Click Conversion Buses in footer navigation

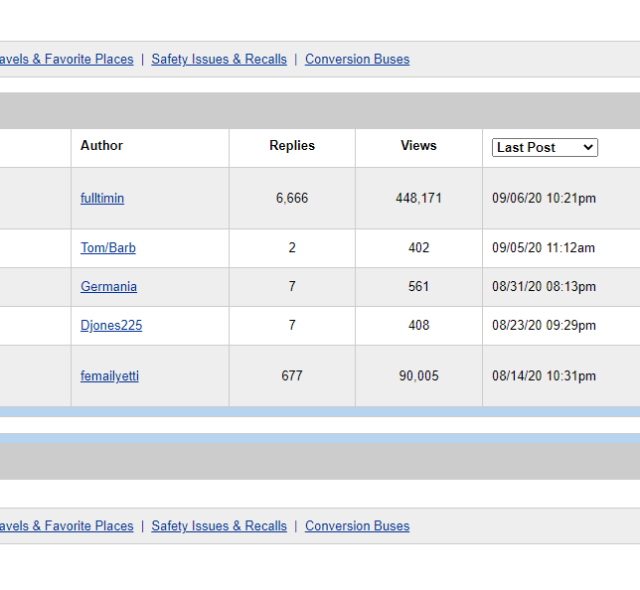(x=357, y=526)
